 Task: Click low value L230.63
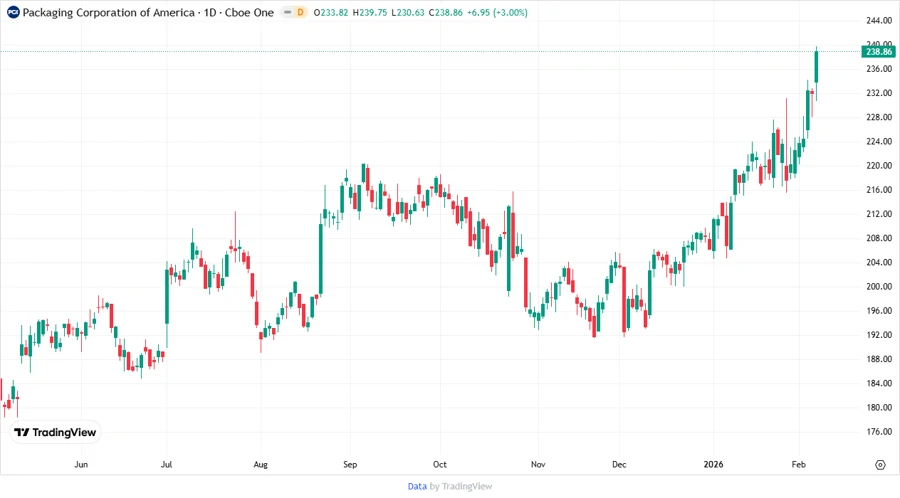pyautogui.click(x=408, y=13)
